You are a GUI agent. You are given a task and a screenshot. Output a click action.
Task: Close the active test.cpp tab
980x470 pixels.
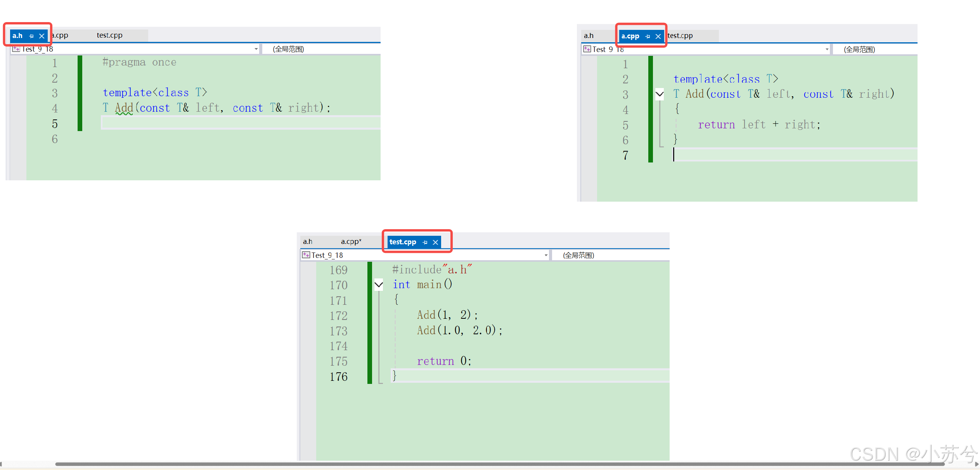[x=435, y=242]
